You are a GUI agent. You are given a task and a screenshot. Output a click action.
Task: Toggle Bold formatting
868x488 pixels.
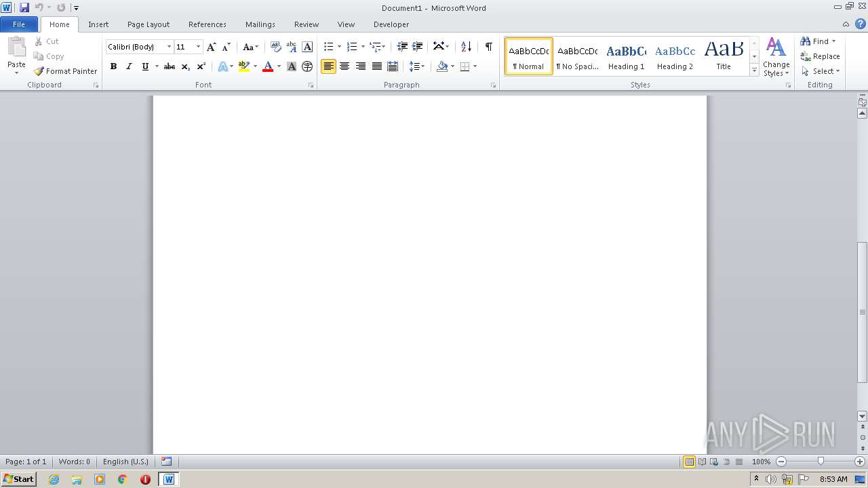coord(113,66)
